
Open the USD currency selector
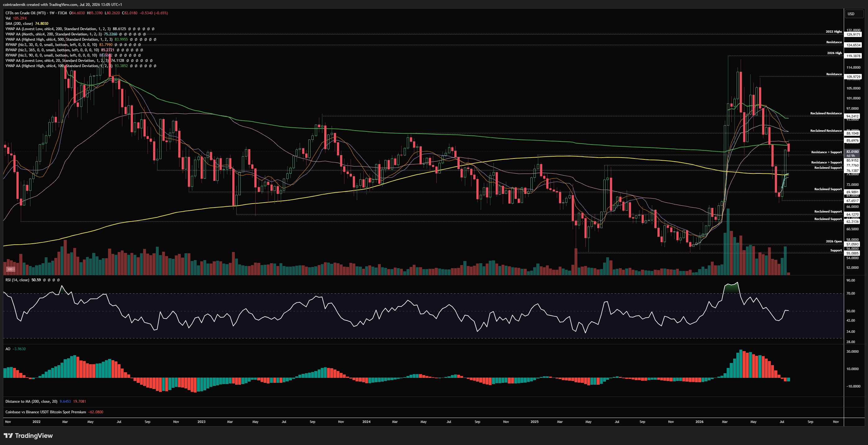click(x=854, y=14)
